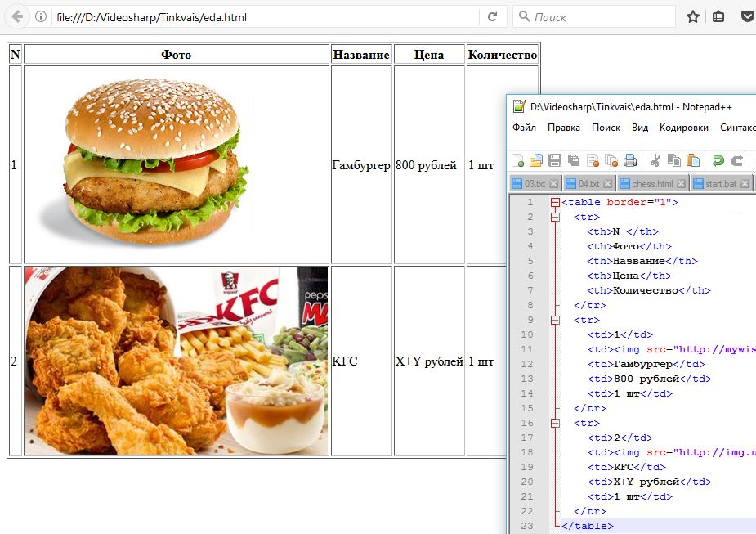Click the Open file folder icon in Notepad++
756x534 pixels.
(536, 160)
